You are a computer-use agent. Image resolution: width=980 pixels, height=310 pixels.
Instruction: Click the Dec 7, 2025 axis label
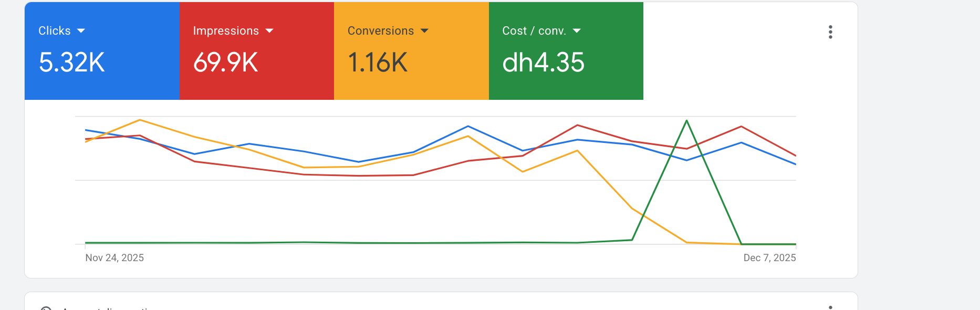click(769, 258)
